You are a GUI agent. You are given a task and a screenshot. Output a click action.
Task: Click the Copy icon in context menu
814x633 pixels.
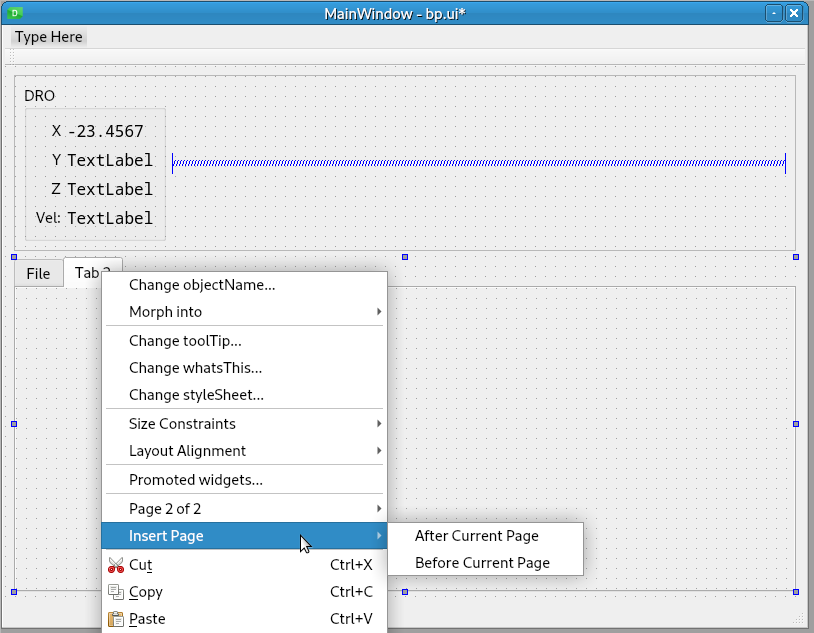[x=116, y=592]
